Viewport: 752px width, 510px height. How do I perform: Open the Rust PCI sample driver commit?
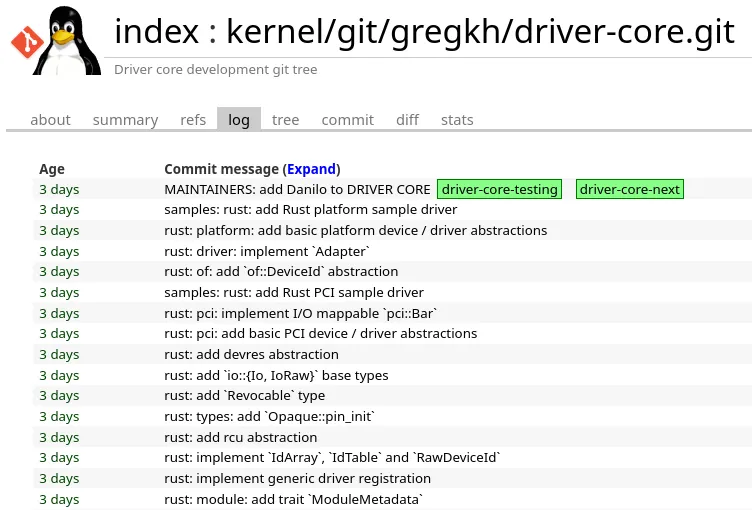(294, 293)
